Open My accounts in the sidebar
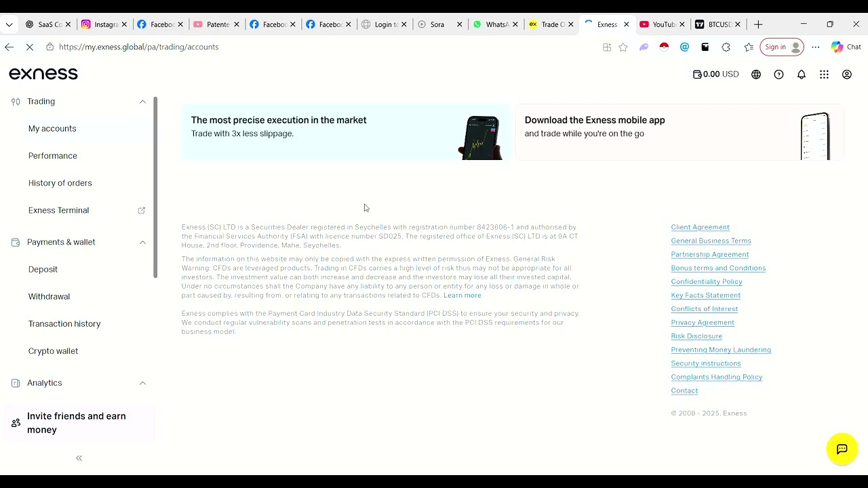This screenshot has width=868, height=488. coord(52,129)
